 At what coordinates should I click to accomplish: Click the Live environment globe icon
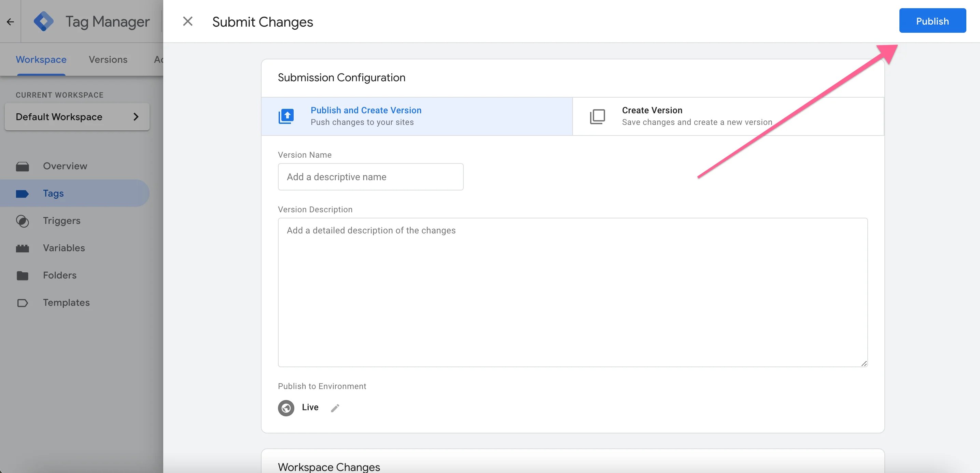[286, 408]
